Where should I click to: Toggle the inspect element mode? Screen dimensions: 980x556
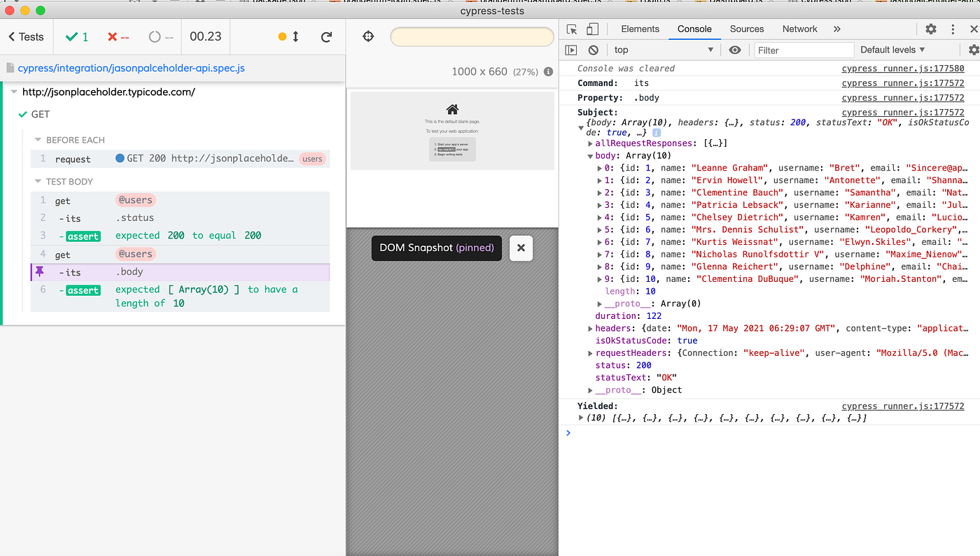tap(570, 29)
